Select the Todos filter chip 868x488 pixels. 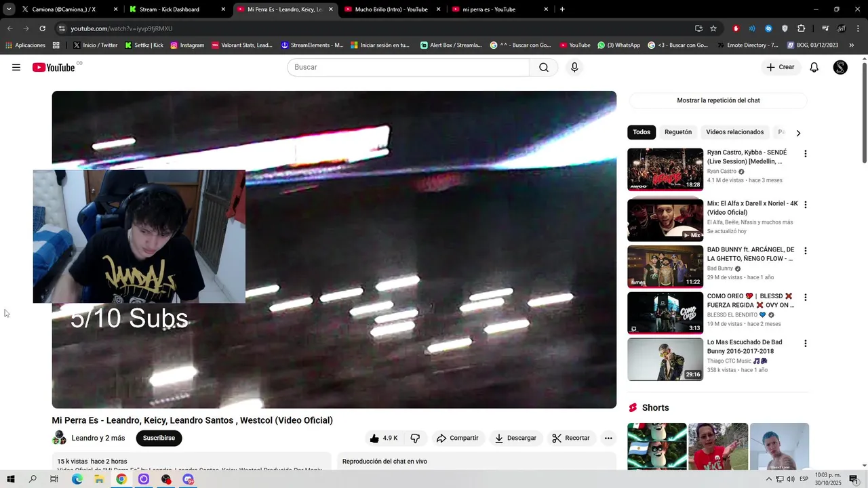click(x=642, y=132)
